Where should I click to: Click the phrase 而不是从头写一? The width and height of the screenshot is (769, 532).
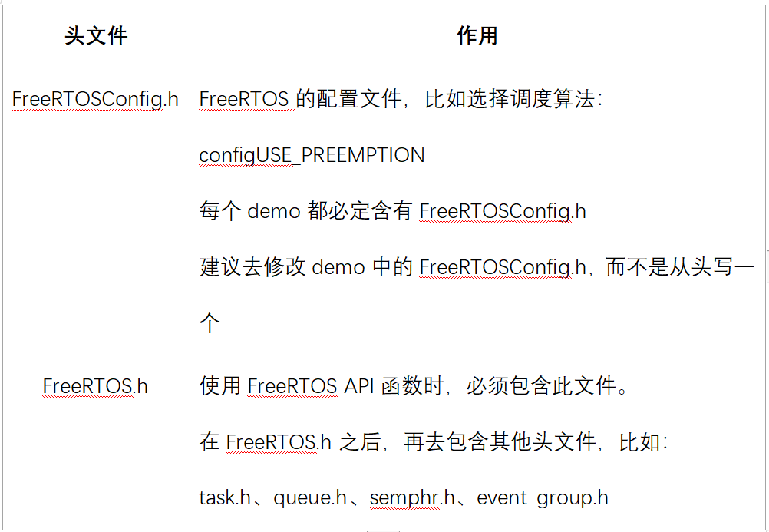(x=680, y=267)
